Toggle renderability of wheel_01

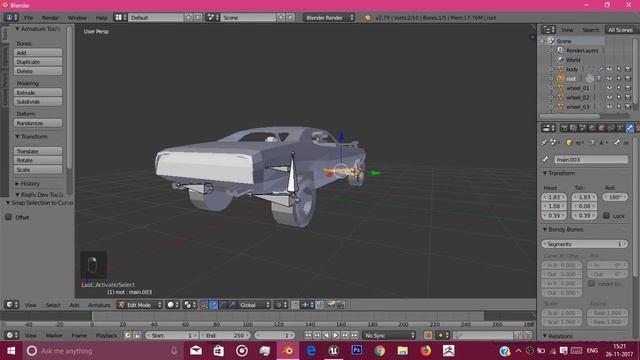pyautogui.click(x=628, y=88)
